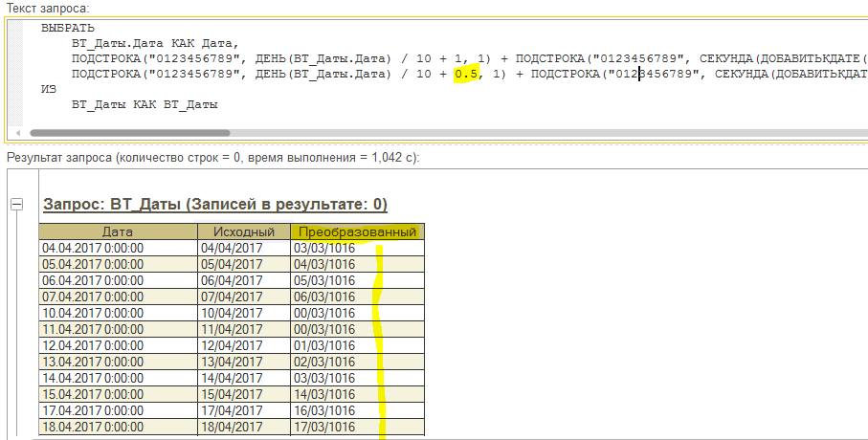The width and height of the screenshot is (868, 440).
Task: Select Исходный value 18/04/2017
Action: [244, 427]
